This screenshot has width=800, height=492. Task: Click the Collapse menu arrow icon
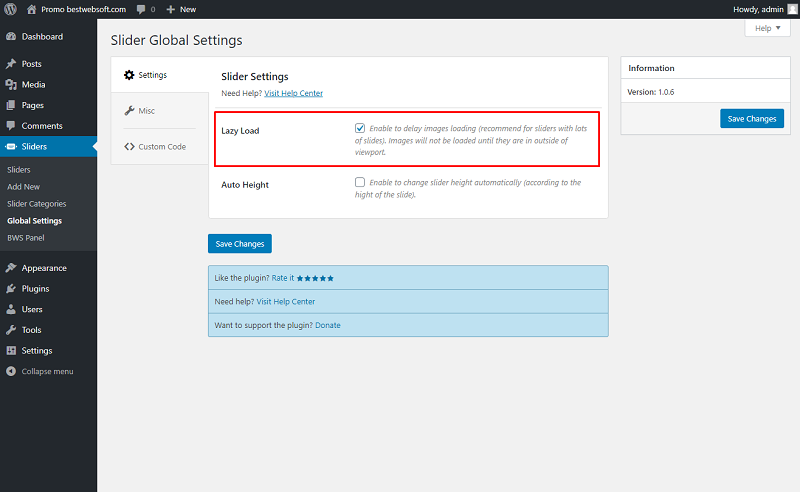(11, 371)
